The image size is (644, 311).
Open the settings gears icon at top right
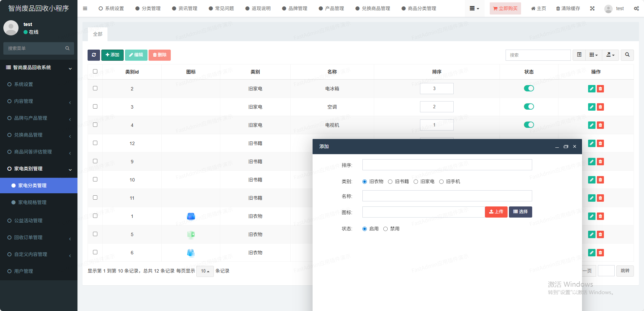pyautogui.click(x=636, y=8)
